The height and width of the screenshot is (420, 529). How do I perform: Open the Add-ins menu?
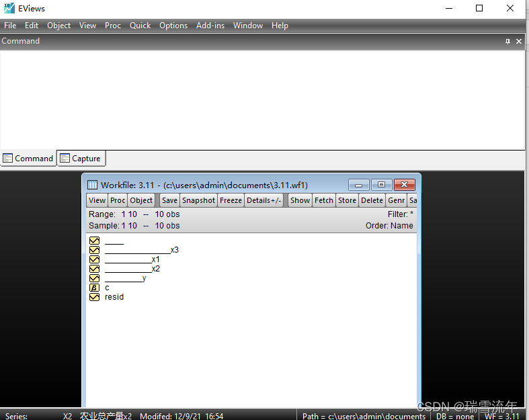pyautogui.click(x=210, y=26)
